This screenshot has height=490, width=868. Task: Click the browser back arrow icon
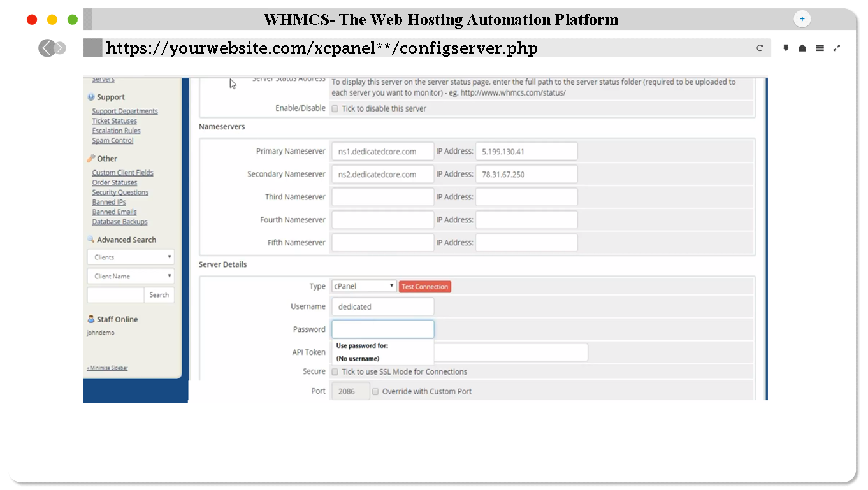pos(47,48)
